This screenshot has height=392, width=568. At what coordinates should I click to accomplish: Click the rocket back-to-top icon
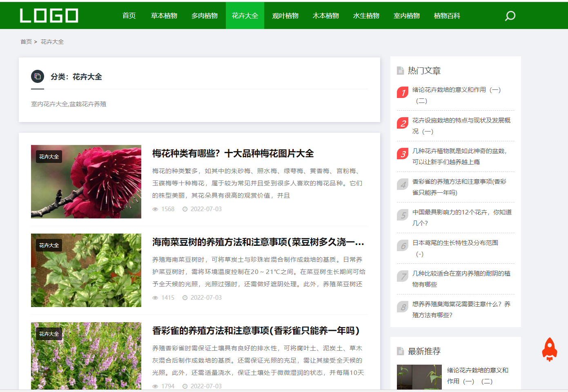click(550, 349)
